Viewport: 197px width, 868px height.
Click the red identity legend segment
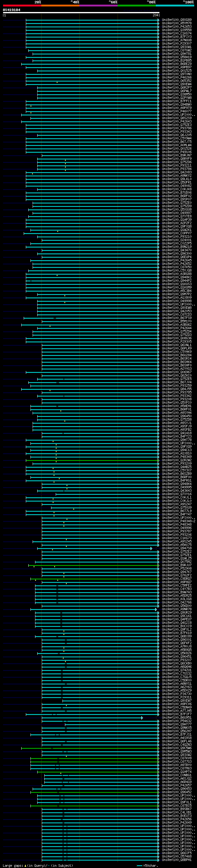(x=22, y=6)
